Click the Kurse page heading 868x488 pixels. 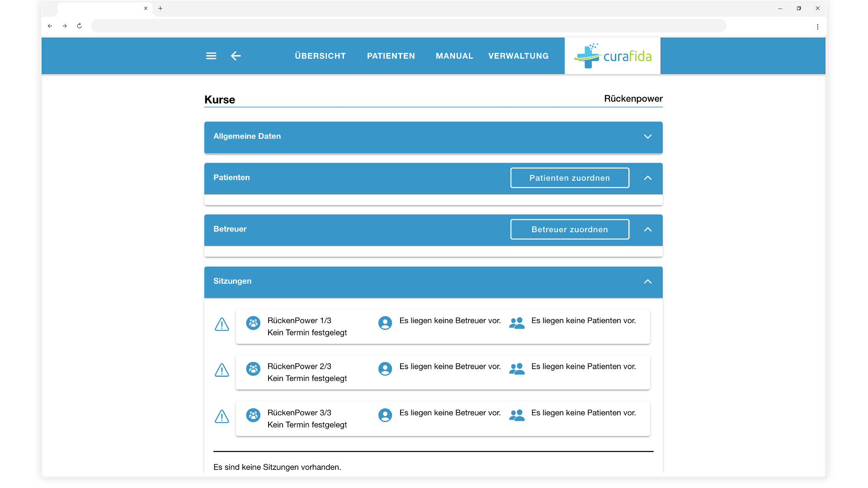coord(220,99)
